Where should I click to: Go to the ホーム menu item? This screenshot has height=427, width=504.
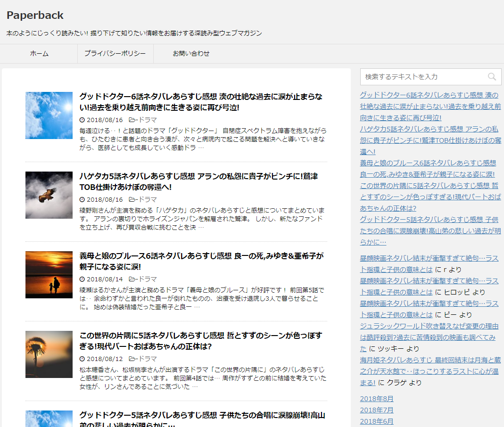tap(39, 54)
